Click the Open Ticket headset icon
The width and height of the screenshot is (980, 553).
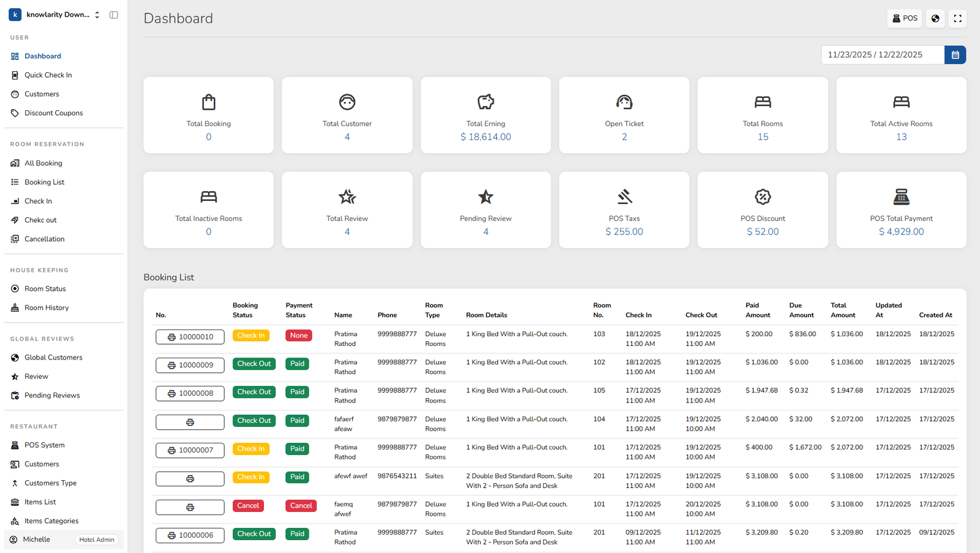coord(624,102)
